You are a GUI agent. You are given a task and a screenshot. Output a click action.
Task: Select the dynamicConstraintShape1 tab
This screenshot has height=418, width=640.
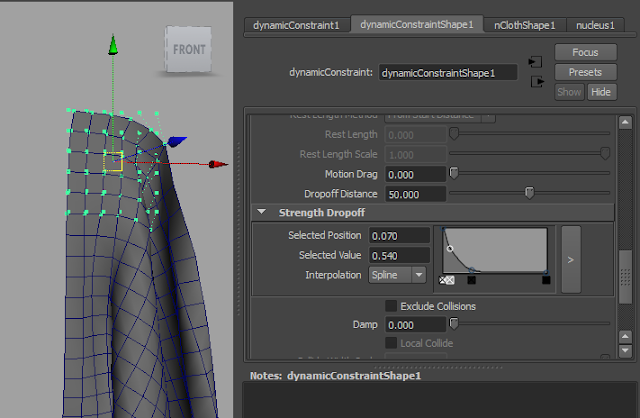click(x=417, y=24)
